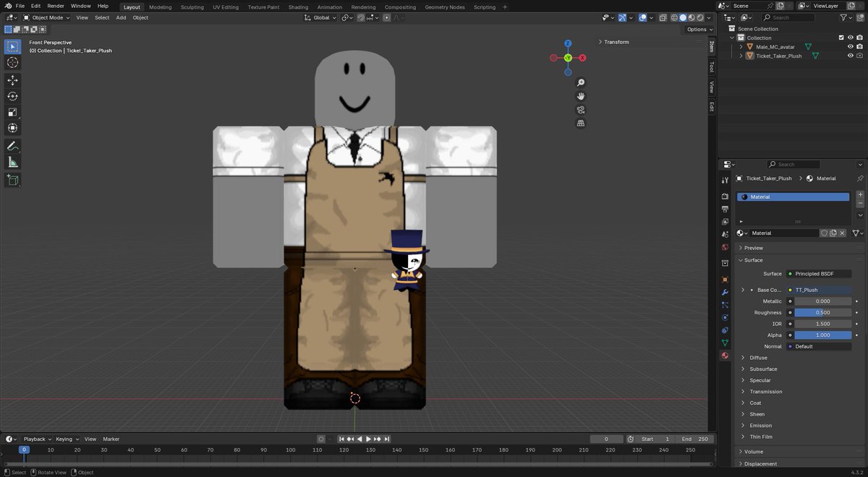Click the pan view hand icon
The width and height of the screenshot is (868, 477).
click(x=581, y=96)
